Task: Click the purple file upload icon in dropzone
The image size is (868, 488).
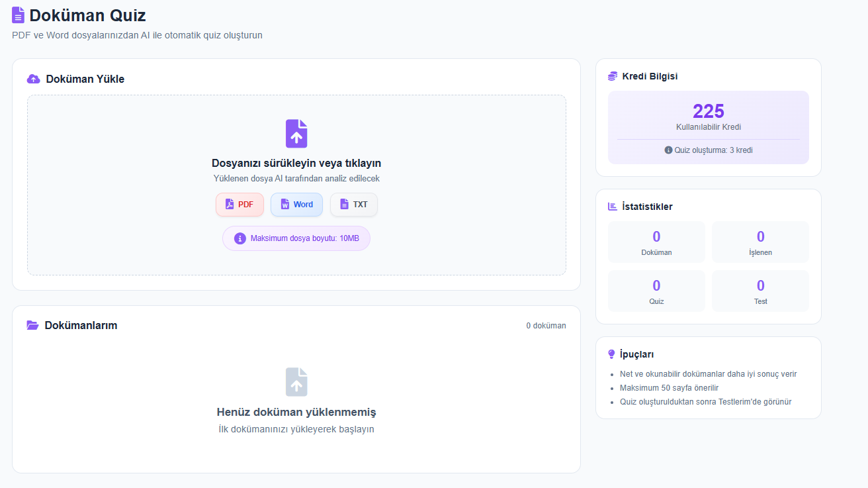Action: pos(296,134)
